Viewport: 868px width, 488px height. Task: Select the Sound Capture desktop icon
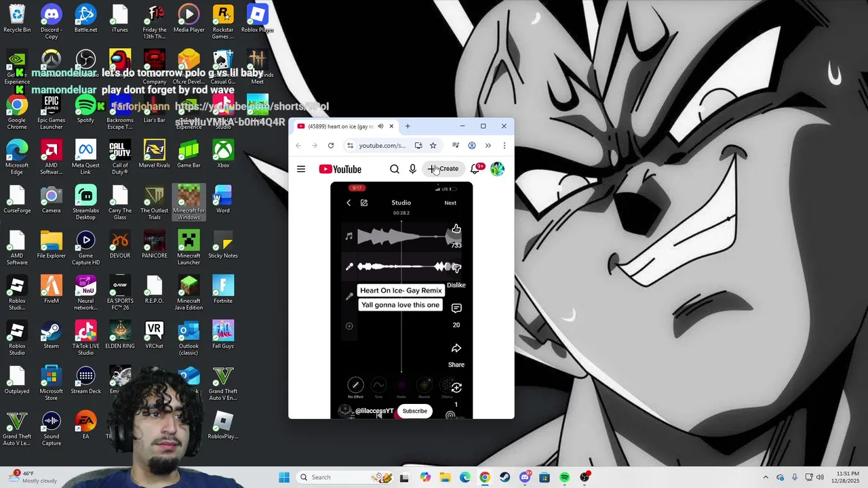pos(51,428)
